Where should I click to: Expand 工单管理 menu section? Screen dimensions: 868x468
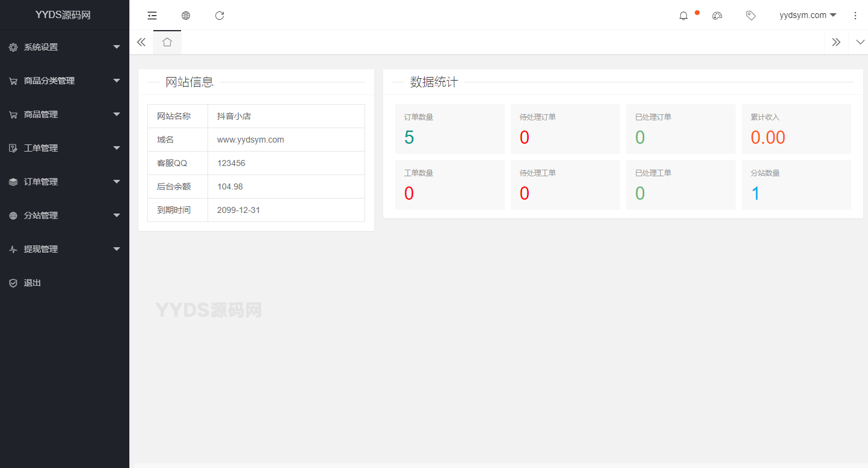pyautogui.click(x=64, y=148)
